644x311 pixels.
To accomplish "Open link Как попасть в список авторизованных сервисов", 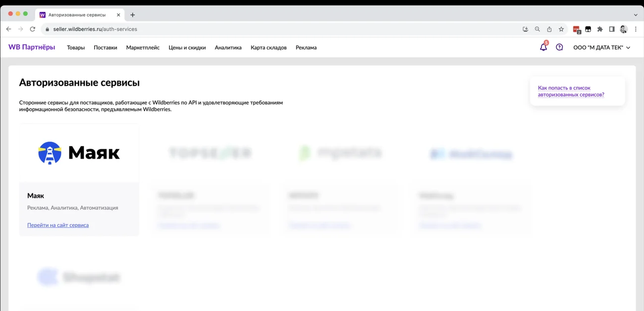I will click(571, 91).
